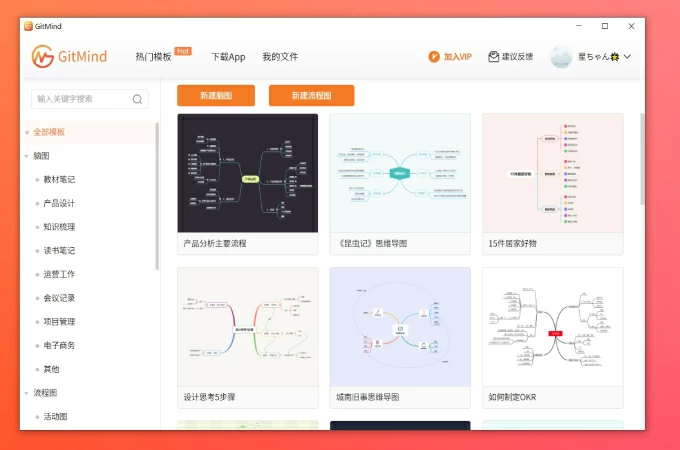Open the user avatar picture
The width and height of the screenshot is (680, 450).
click(561, 57)
